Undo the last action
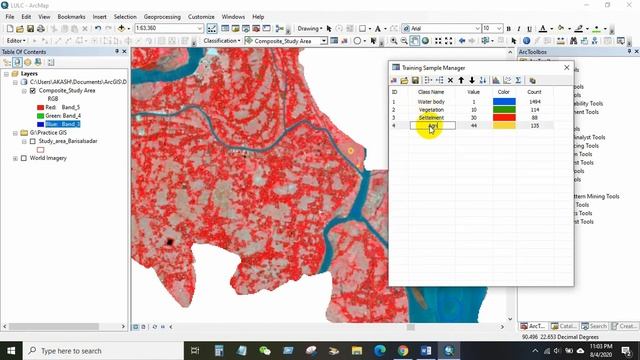640x360 pixels. tap(98, 29)
